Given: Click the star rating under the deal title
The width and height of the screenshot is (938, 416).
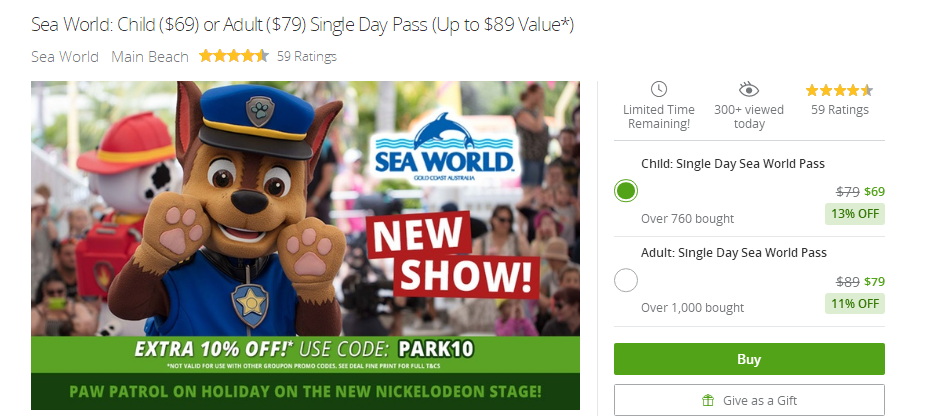Looking at the screenshot, I should (x=234, y=56).
